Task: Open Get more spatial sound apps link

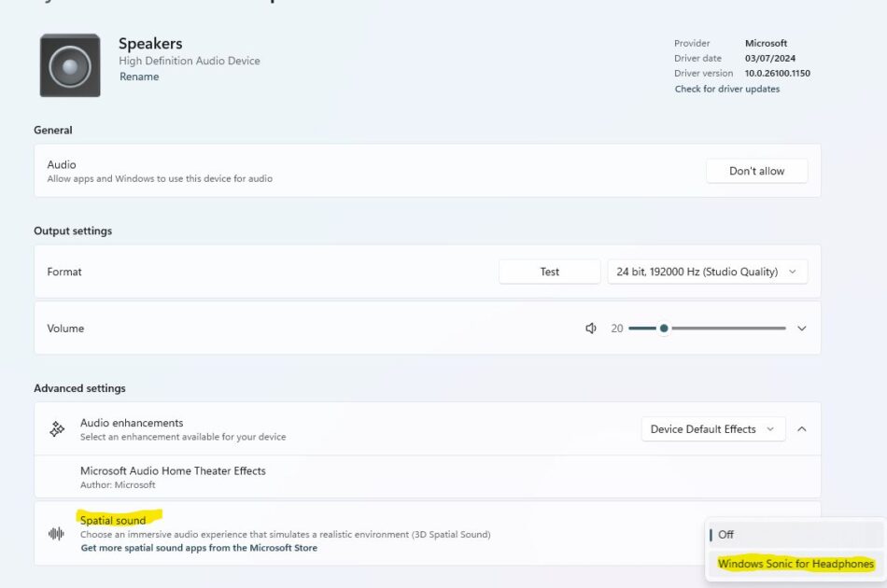Action: tap(199, 548)
